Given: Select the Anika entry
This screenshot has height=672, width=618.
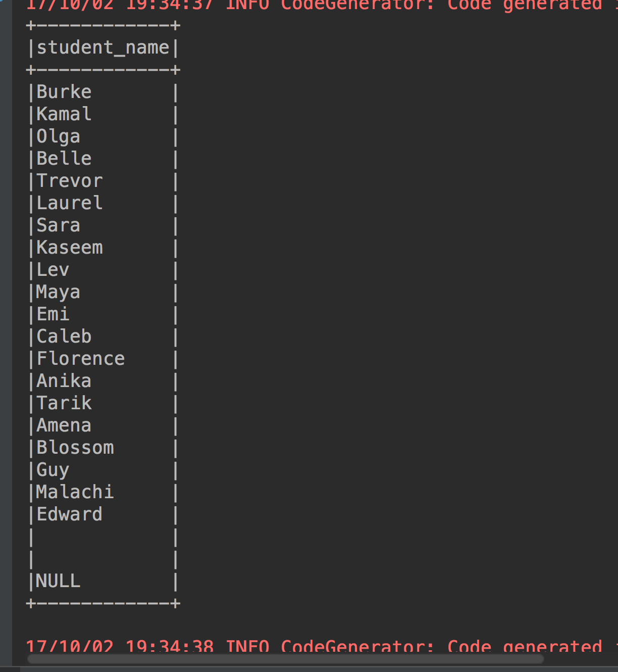Looking at the screenshot, I should point(64,381).
